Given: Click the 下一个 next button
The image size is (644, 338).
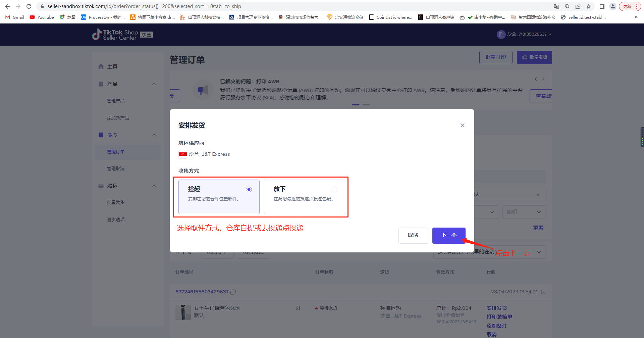Looking at the screenshot, I should click(448, 235).
